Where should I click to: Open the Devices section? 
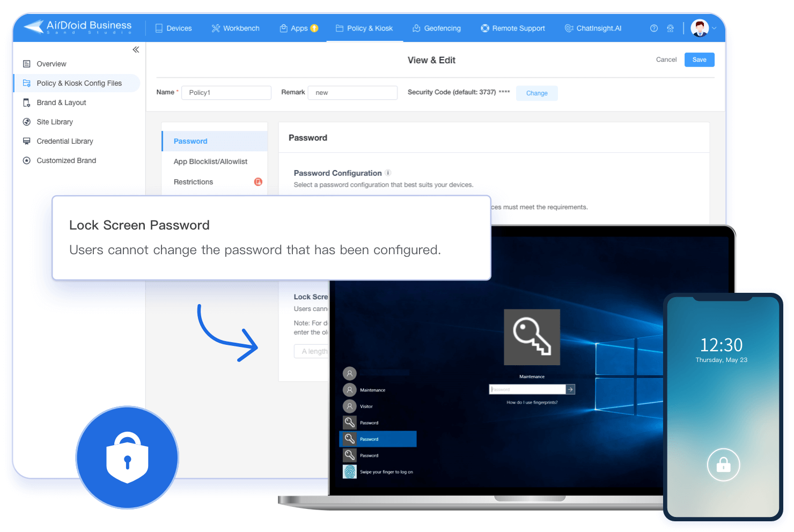point(173,28)
